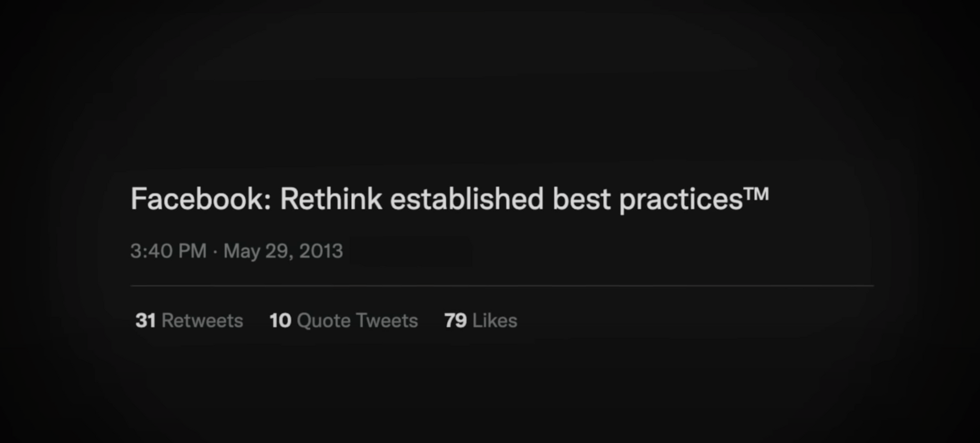Click the word Rethink in the tweet
The width and height of the screenshot is (980, 443).
point(331,199)
